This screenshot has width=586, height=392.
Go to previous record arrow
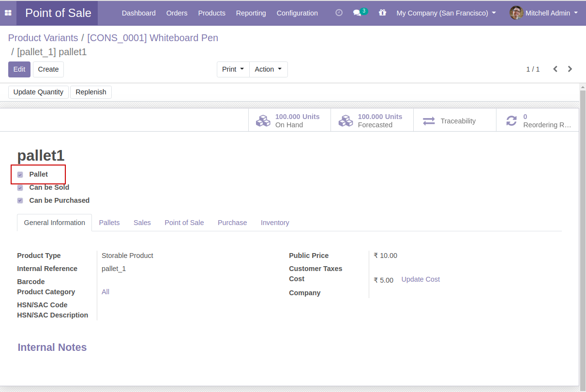(x=556, y=69)
